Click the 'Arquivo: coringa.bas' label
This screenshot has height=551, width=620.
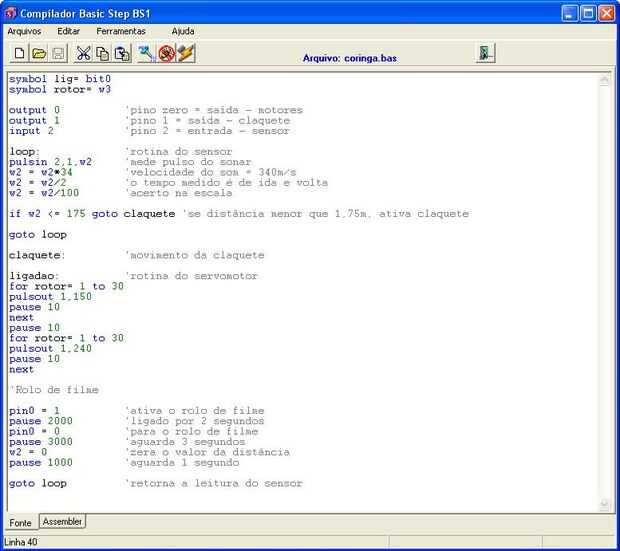[x=350, y=58]
